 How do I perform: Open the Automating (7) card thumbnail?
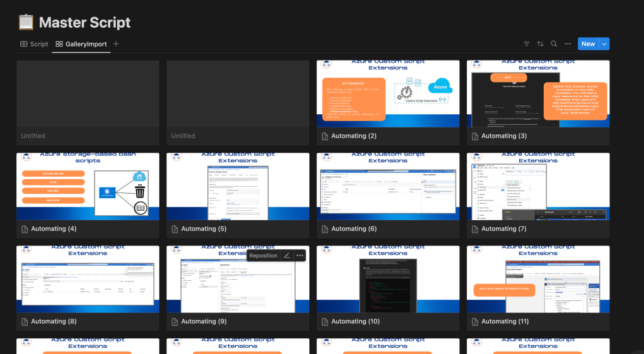click(x=538, y=187)
